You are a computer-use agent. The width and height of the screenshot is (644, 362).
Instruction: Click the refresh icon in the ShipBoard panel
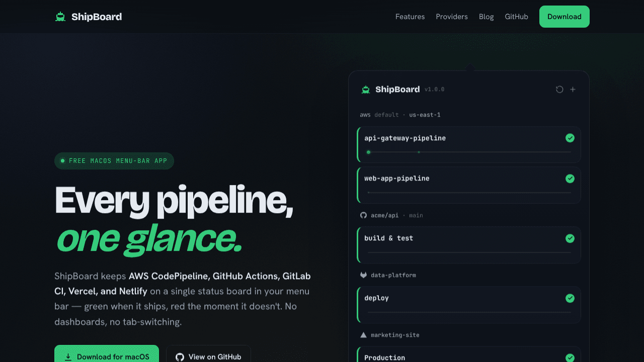[559, 89]
